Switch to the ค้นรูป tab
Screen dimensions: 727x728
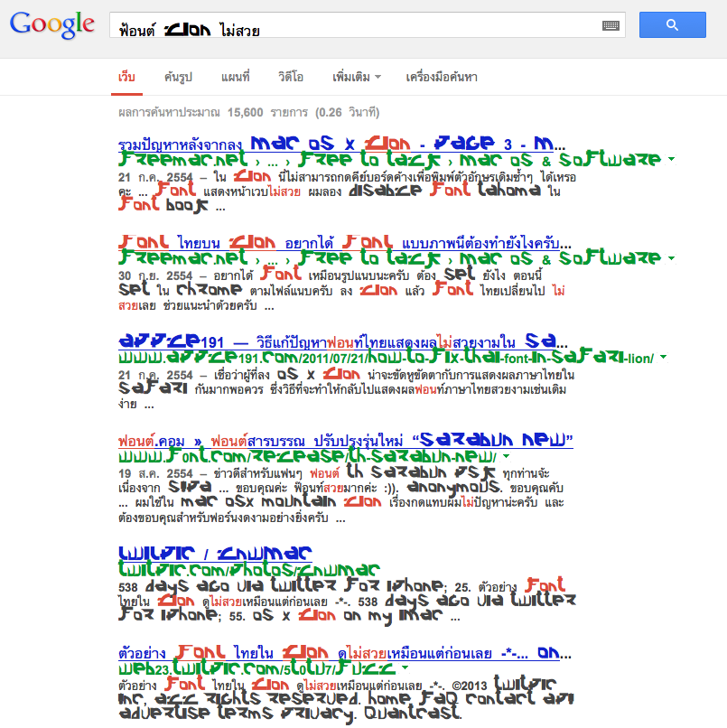pos(178,77)
